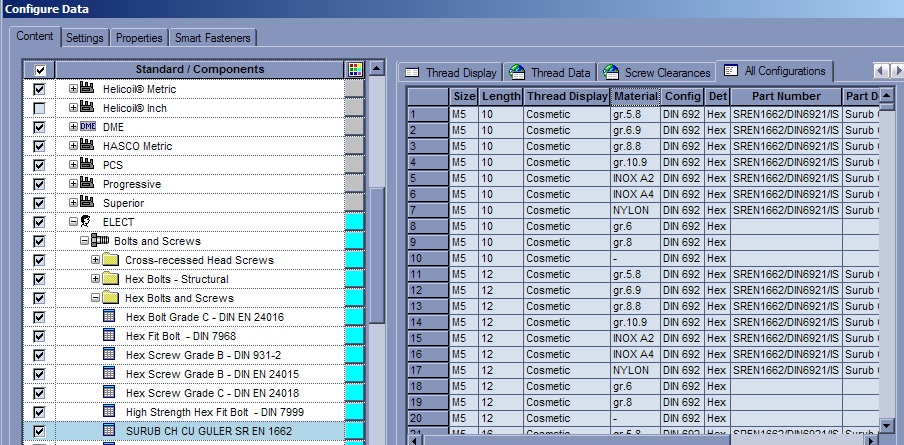The width and height of the screenshot is (904, 445).
Task: Click the Progressive standard icon
Action: [x=87, y=184]
